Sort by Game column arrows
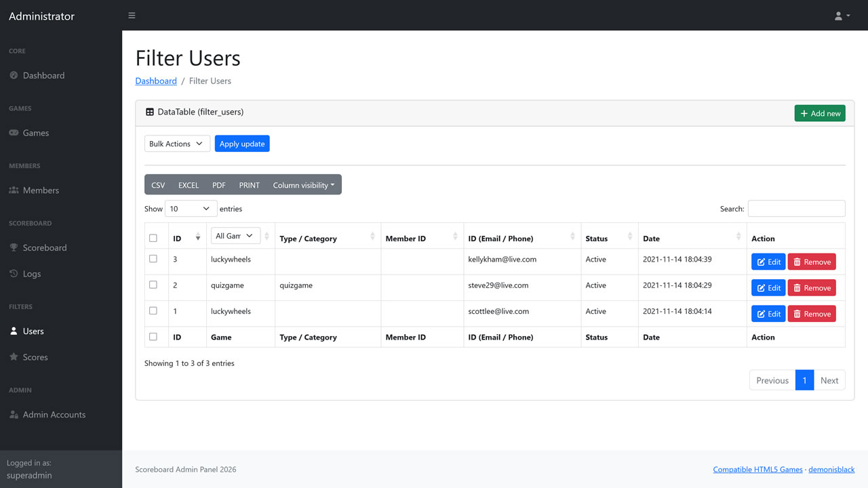Viewport: 868px width, 488px height. click(x=267, y=237)
